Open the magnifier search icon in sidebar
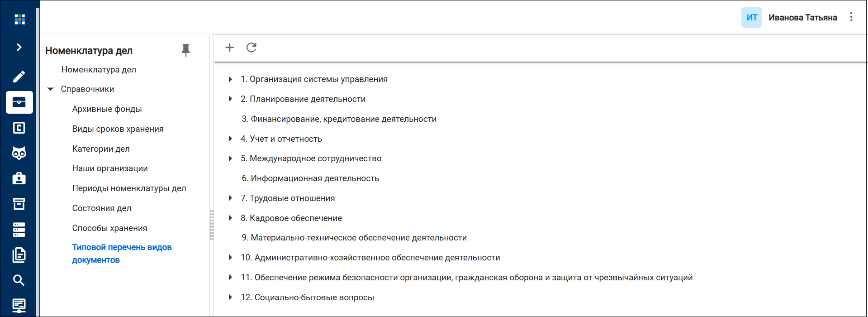Viewport: 868px width, 317px height. (19, 280)
